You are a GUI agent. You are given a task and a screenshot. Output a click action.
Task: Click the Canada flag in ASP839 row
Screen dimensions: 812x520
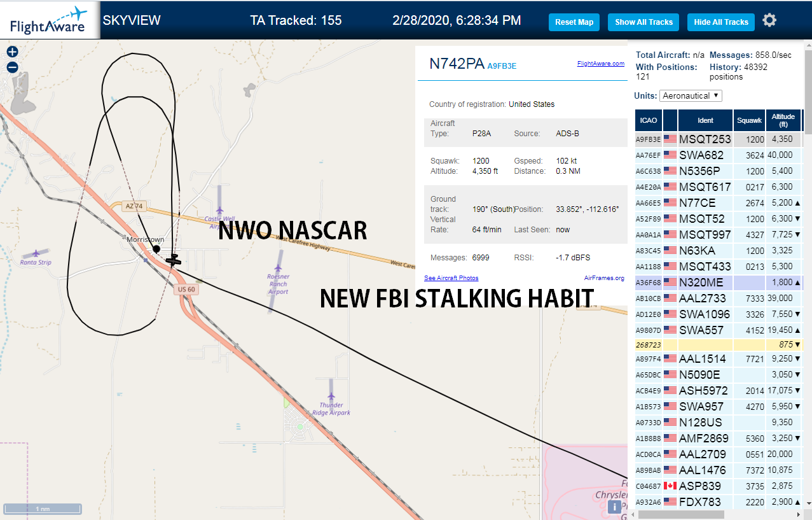pyautogui.click(x=670, y=486)
